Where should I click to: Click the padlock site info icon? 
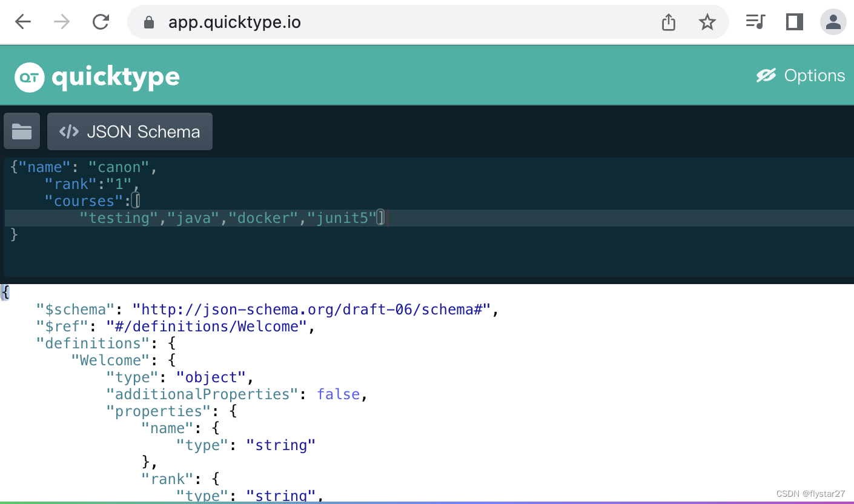pyautogui.click(x=149, y=23)
